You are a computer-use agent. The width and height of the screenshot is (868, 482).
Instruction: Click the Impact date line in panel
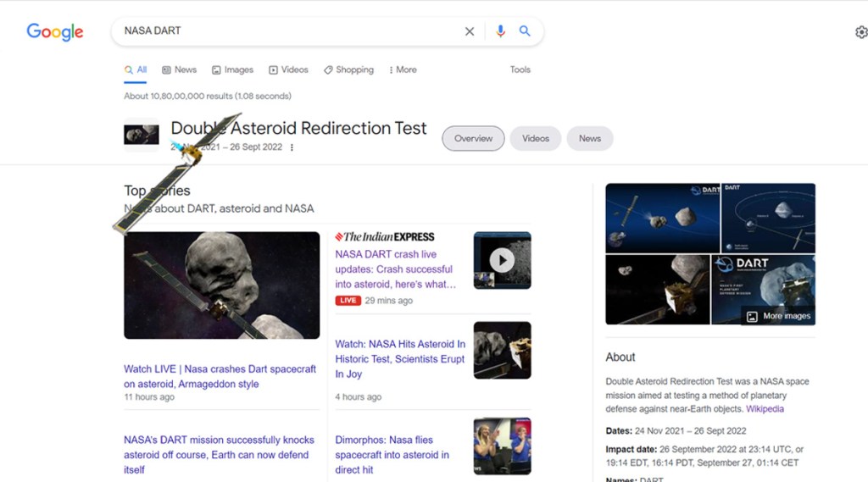click(x=704, y=456)
